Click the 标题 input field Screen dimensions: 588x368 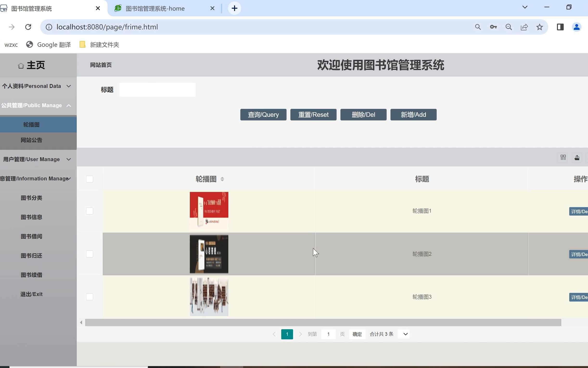(157, 89)
